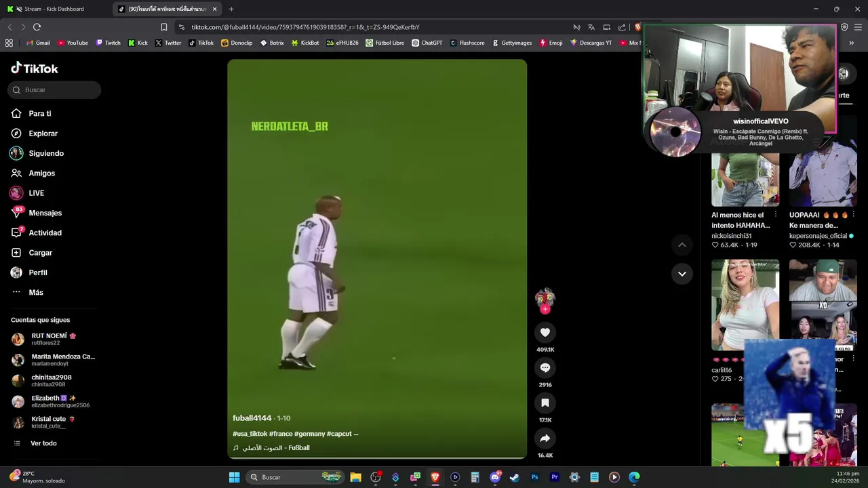The width and height of the screenshot is (868, 488).
Task: Open the KickBot bookmark
Action: click(305, 43)
